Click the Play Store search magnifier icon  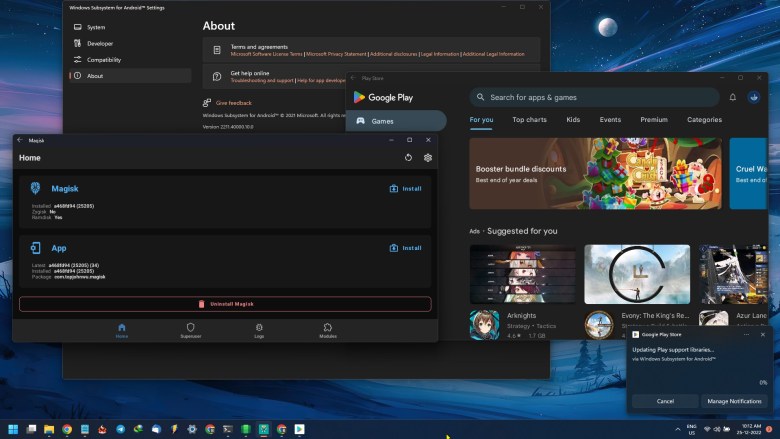[x=481, y=97]
